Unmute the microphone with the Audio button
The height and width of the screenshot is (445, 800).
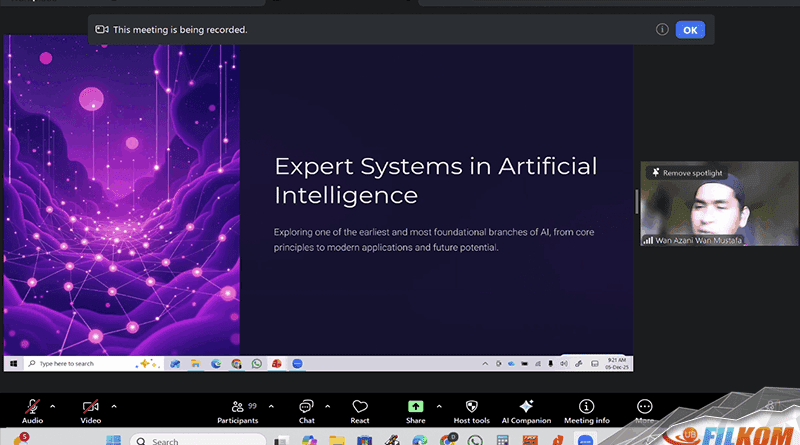click(x=32, y=408)
